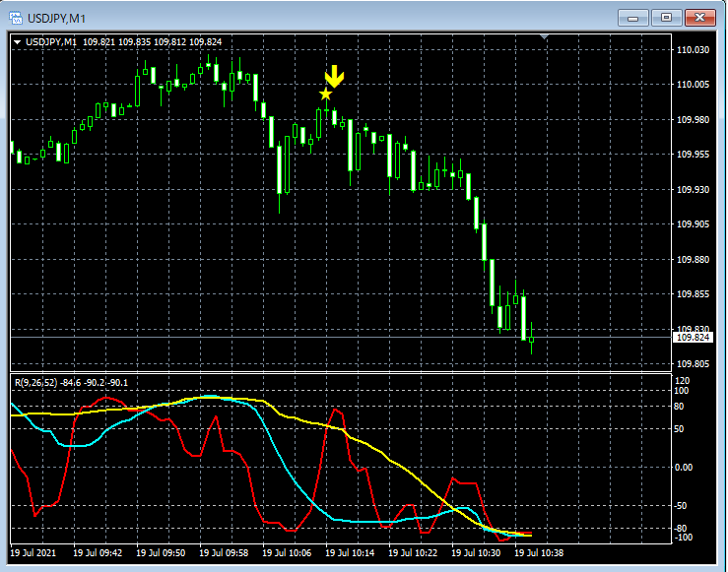Click the 110.030 price scale label
The image size is (728, 572).
[x=693, y=49]
